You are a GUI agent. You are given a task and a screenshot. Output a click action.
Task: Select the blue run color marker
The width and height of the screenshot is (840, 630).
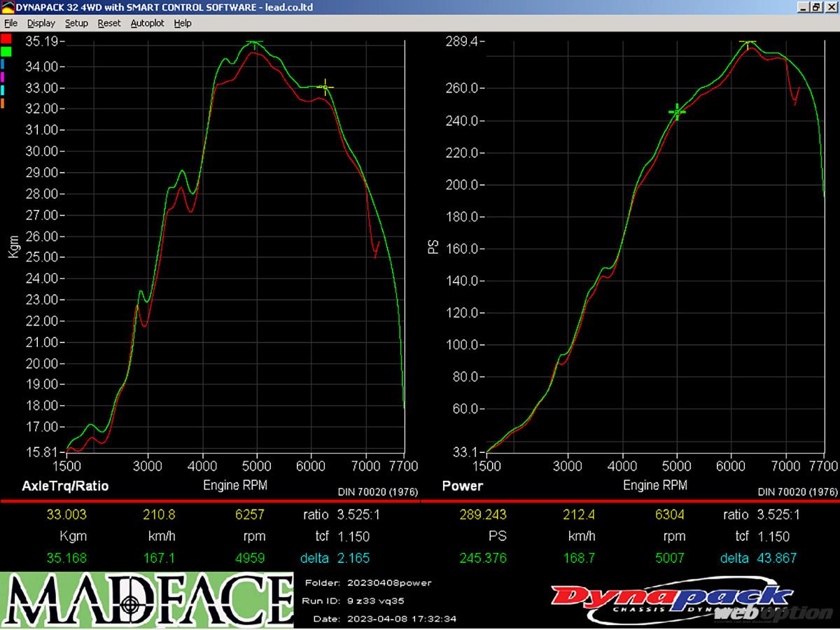coord(3,64)
